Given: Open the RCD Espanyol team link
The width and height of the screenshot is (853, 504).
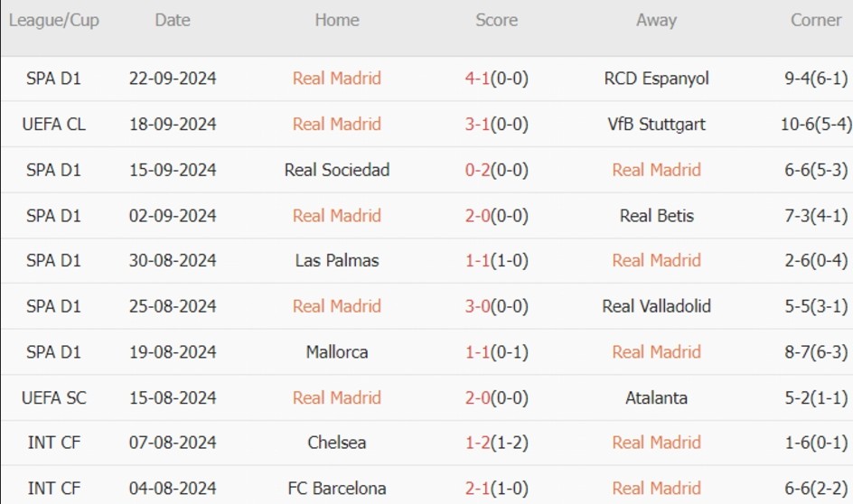Looking at the screenshot, I should point(656,79).
